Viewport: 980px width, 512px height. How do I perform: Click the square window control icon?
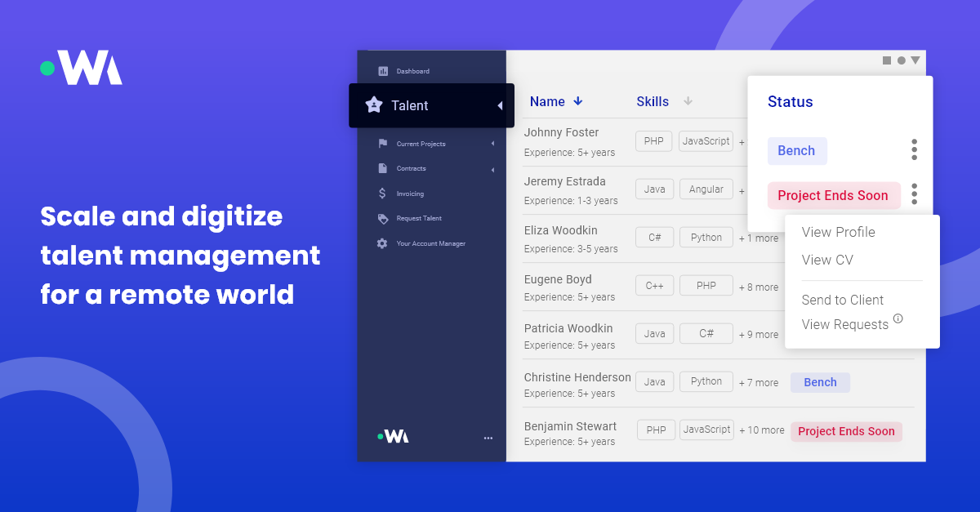coord(887,60)
